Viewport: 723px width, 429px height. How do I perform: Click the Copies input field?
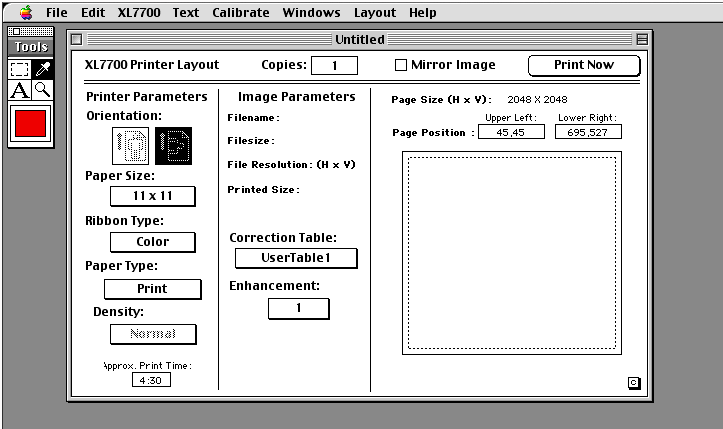334,65
